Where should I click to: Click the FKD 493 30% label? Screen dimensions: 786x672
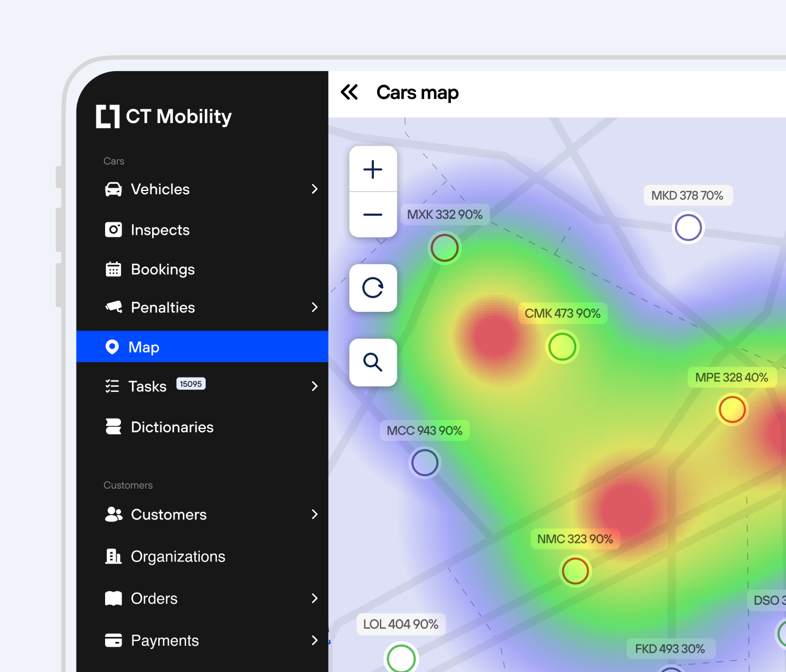(670, 649)
